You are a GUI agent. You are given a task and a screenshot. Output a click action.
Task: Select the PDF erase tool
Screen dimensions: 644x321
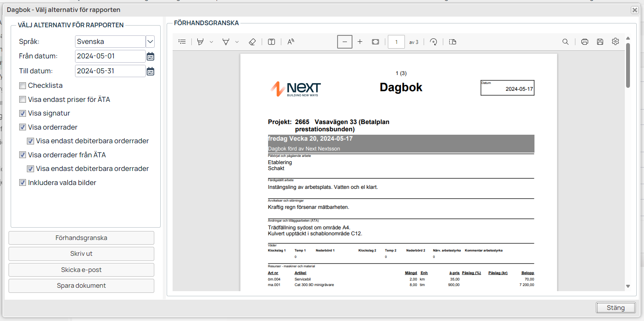(252, 42)
